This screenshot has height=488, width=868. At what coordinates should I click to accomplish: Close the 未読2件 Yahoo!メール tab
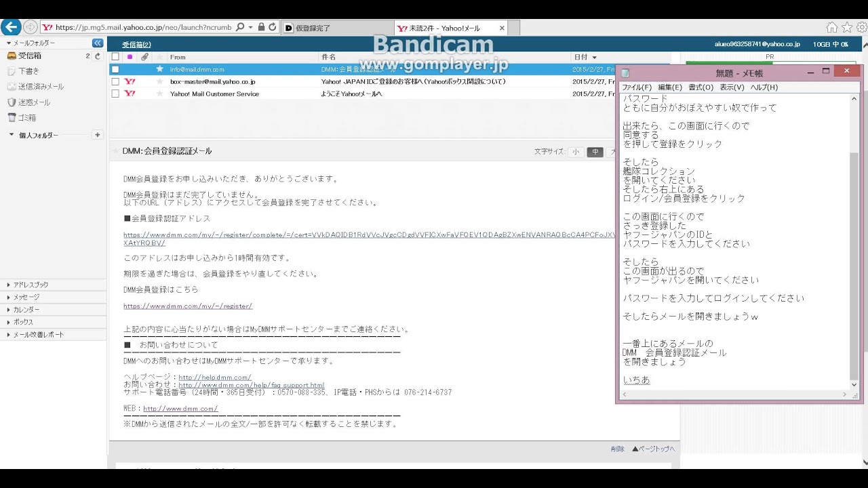click(502, 28)
